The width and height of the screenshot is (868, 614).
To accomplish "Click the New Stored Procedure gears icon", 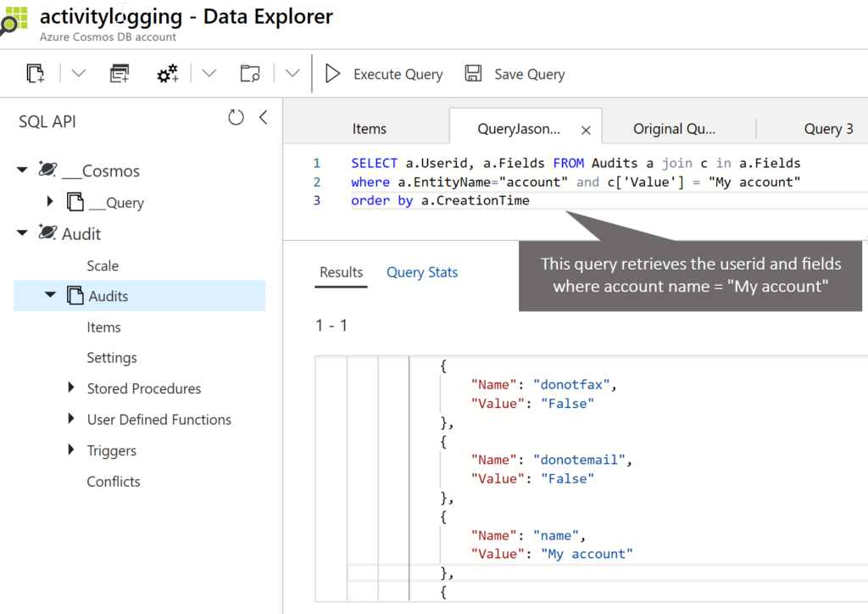I will pos(168,74).
